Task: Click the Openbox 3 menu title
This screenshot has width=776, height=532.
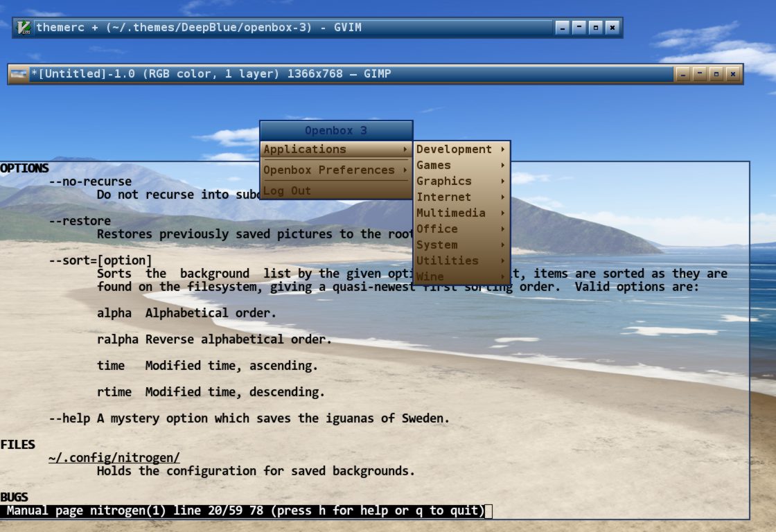Action: click(x=336, y=131)
